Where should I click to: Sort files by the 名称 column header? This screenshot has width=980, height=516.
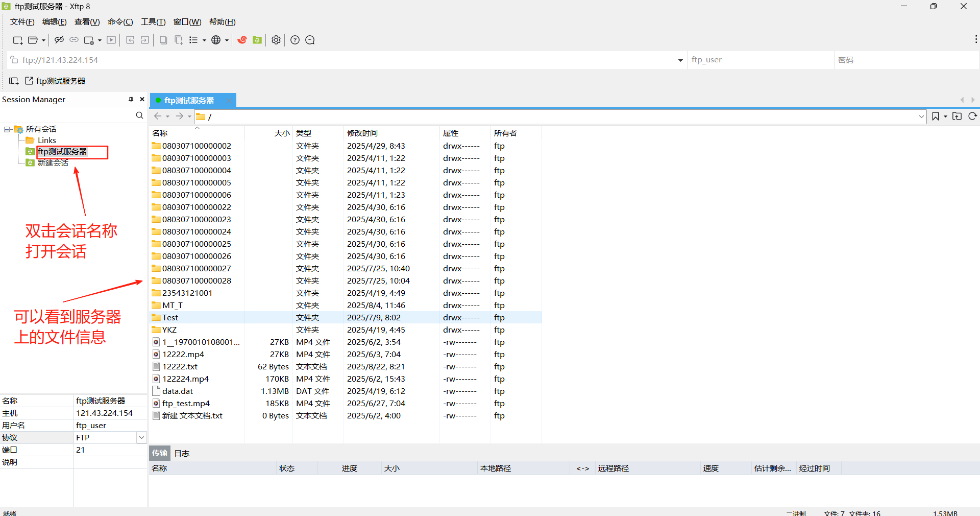tap(197, 133)
